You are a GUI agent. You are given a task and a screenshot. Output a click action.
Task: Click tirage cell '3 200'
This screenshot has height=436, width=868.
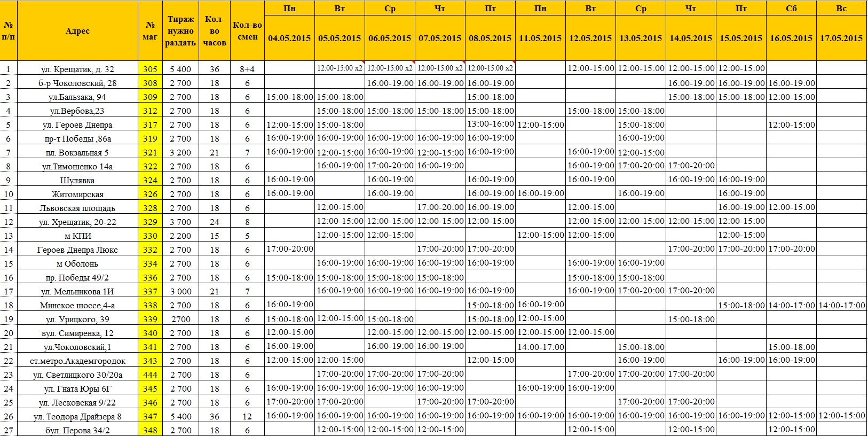tap(180, 152)
